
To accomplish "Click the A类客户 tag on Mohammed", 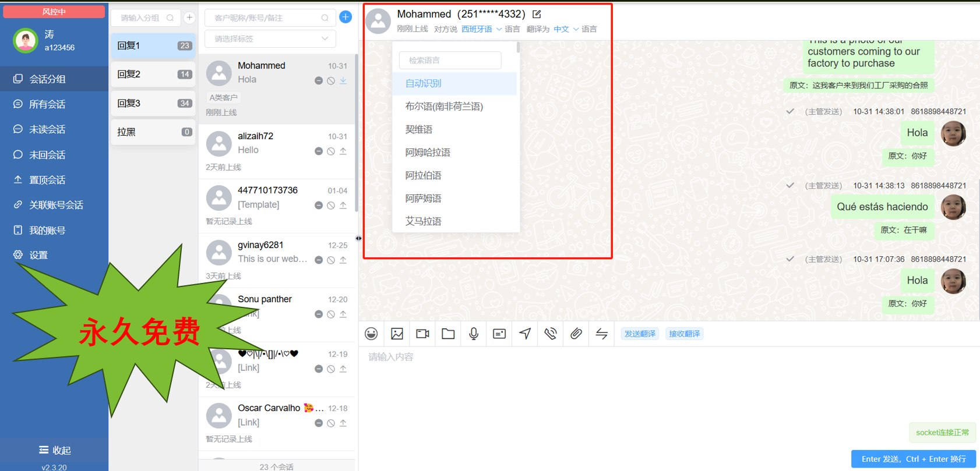I will pos(224,97).
